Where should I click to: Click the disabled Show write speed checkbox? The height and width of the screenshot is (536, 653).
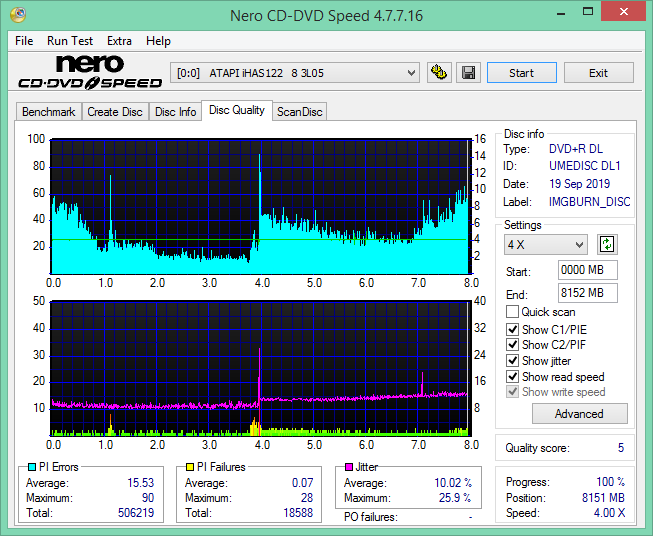(512, 392)
